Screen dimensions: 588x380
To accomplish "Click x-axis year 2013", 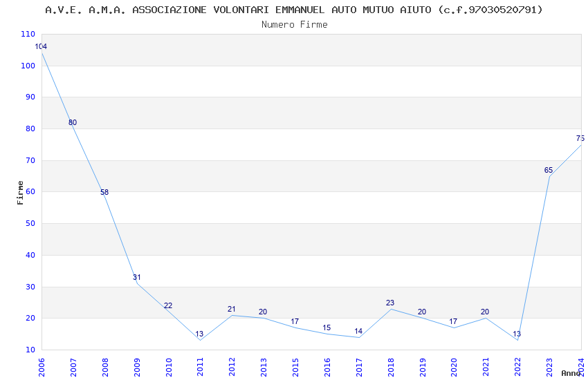I will pyautogui.click(x=264, y=368).
